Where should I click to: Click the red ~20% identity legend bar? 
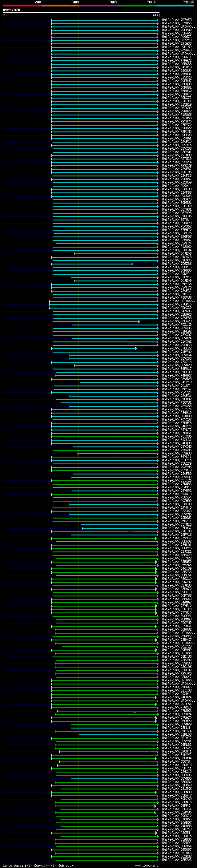pyautogui.click(x=22, y=6)
